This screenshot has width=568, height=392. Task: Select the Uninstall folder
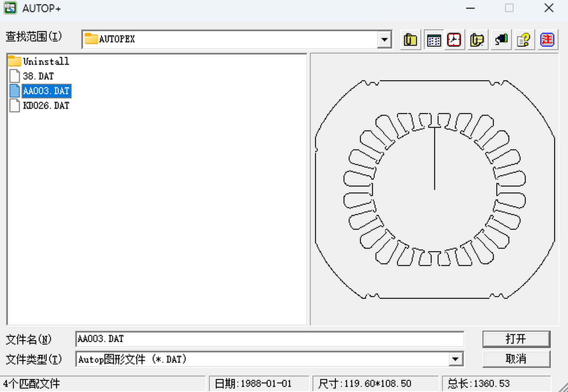(39, 61)
